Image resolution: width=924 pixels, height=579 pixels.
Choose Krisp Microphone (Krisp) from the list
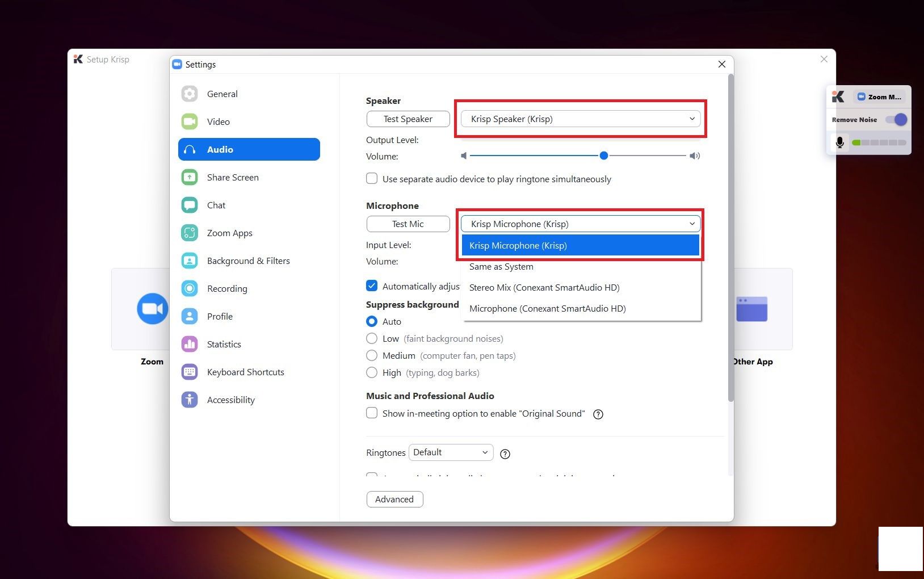tap(581, 245)
